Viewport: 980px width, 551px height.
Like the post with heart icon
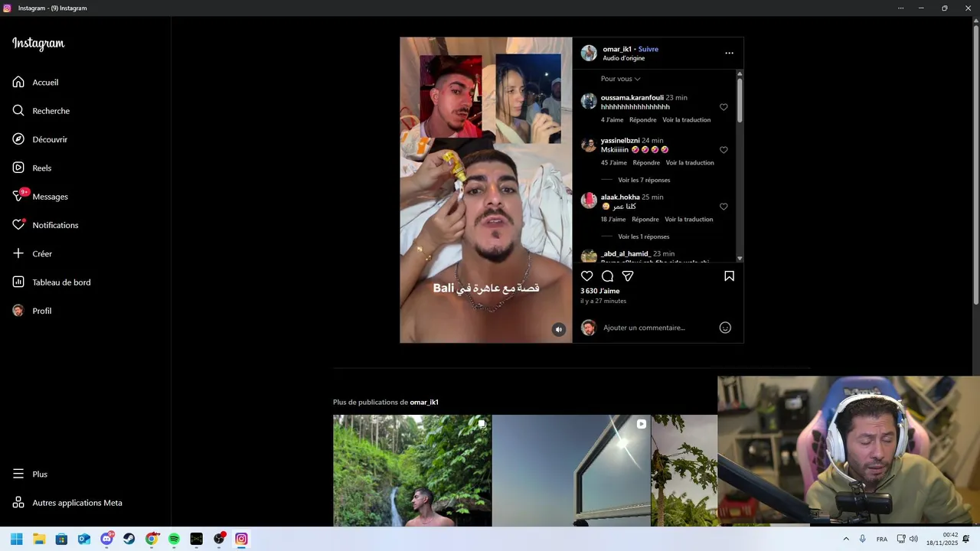(x=586, y=276)
